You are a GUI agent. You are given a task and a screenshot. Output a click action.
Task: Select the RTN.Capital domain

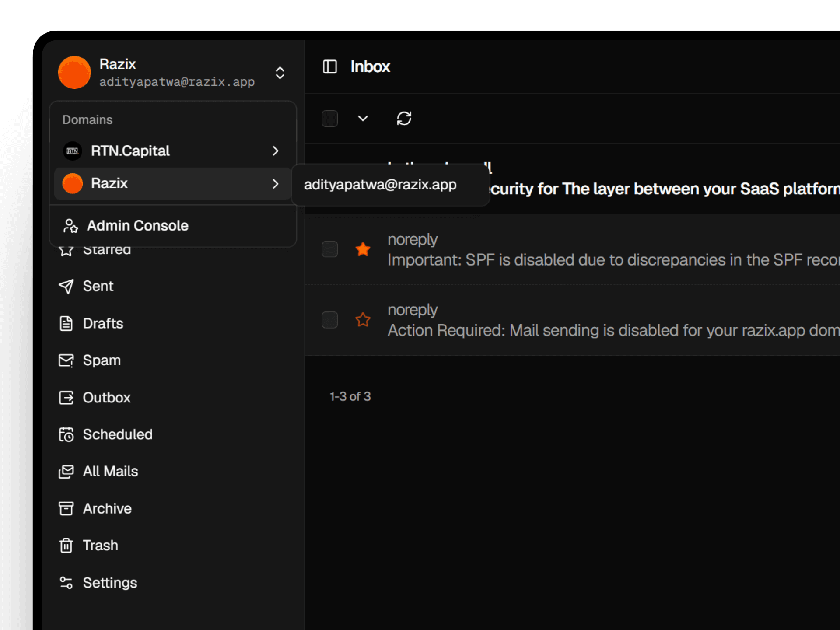click(173, 151)
